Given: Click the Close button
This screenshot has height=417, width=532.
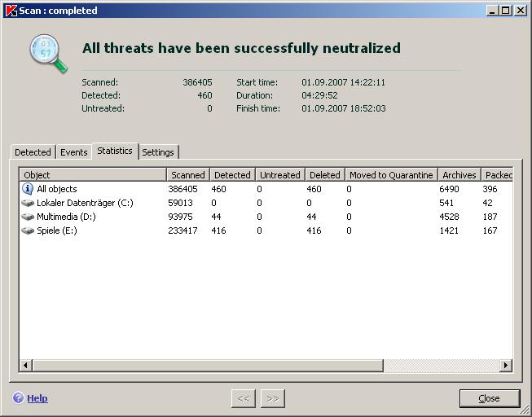Looking at the screenshot, I should pos(490,398).
